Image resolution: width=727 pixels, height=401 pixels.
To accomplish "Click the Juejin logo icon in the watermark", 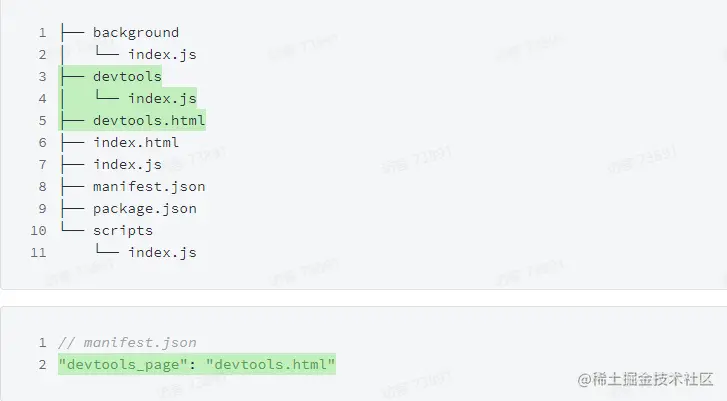I will pos(587,378).
